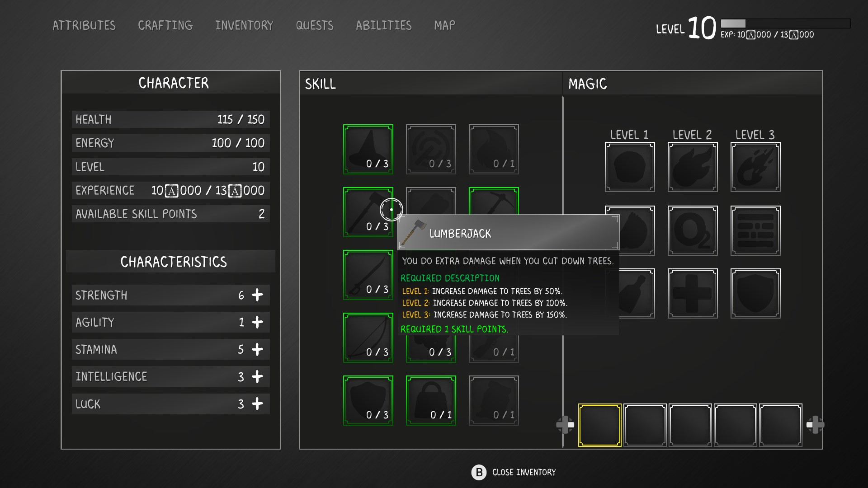Select the Level 3 shield magic spell
The height and width of the screenshot is (488, 868).
coord(755,293)
